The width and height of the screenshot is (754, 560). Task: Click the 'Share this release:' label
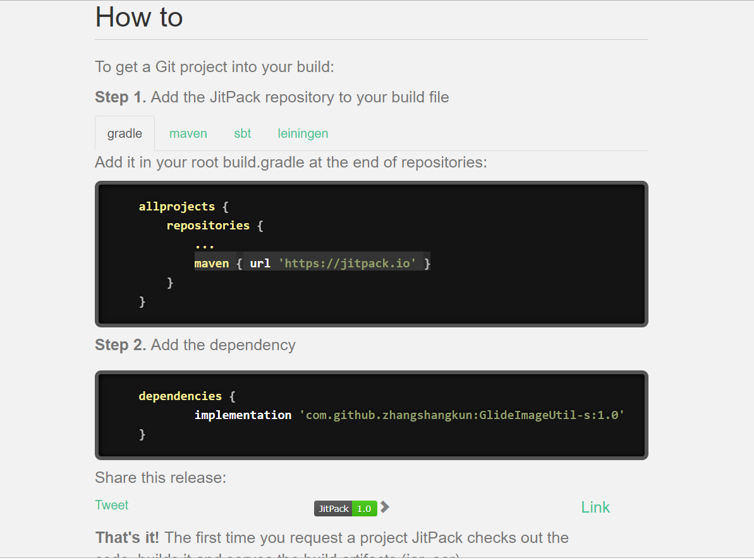pos(160,478)
